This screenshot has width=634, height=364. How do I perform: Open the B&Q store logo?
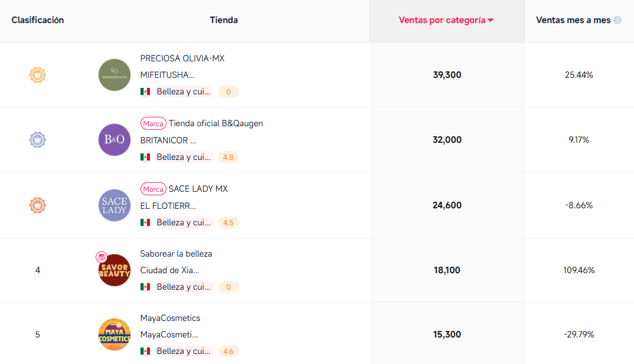tap(115, 140)
